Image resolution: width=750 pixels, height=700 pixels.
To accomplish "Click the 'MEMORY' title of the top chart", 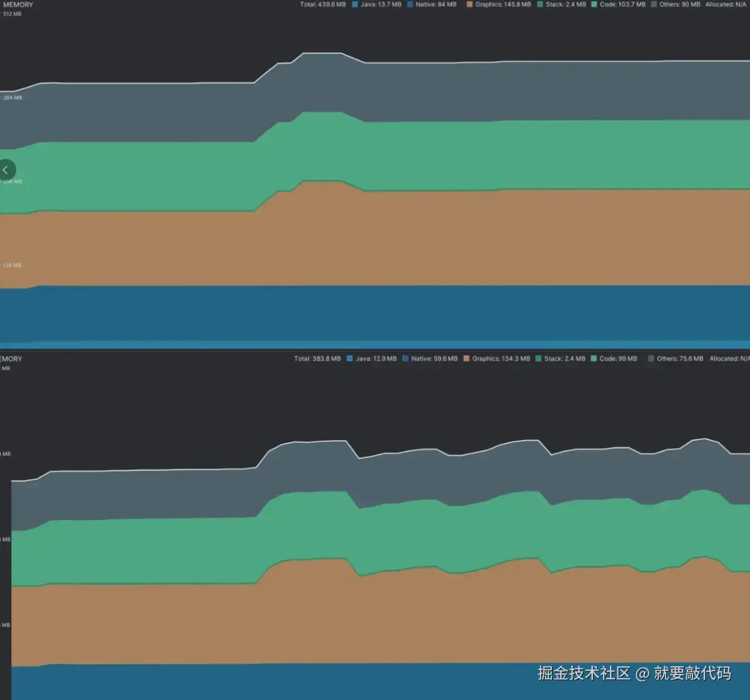I will [x=17, y=4].
